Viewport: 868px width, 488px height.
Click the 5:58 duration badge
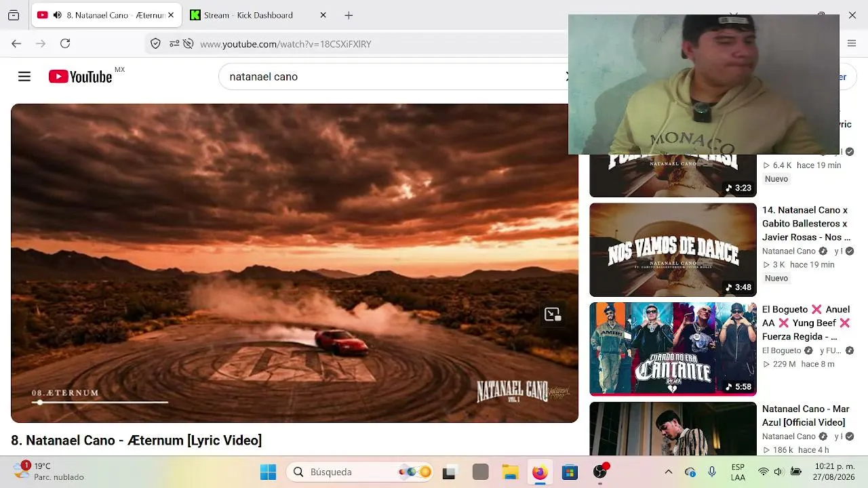(738, 387)
